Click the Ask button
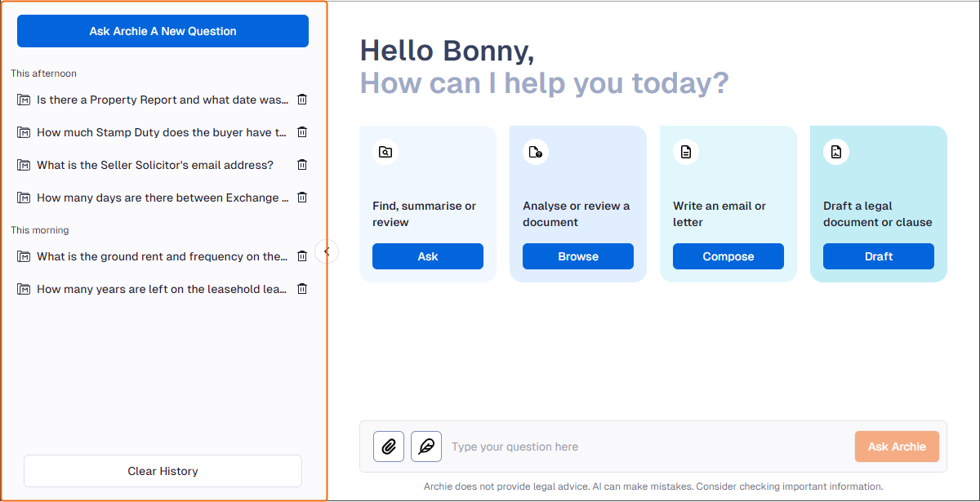The image size is (980, 502). coord(428,256)
